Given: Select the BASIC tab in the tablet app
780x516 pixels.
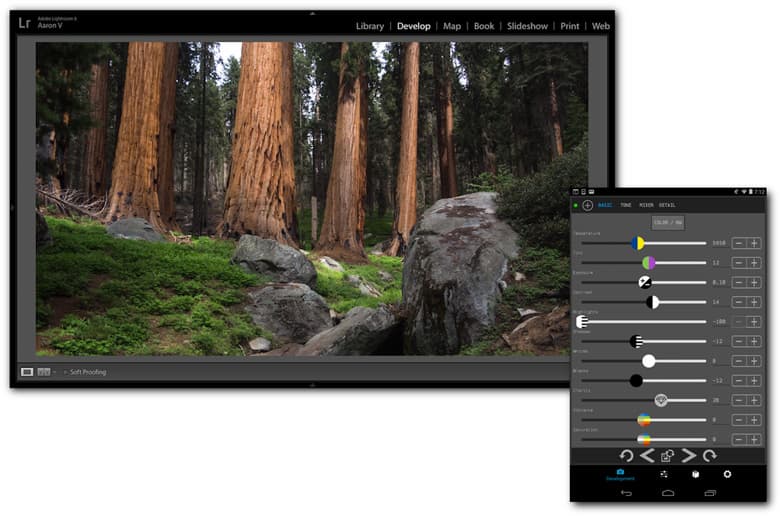Looking at the screenshot, I should [x=605, y=205].
